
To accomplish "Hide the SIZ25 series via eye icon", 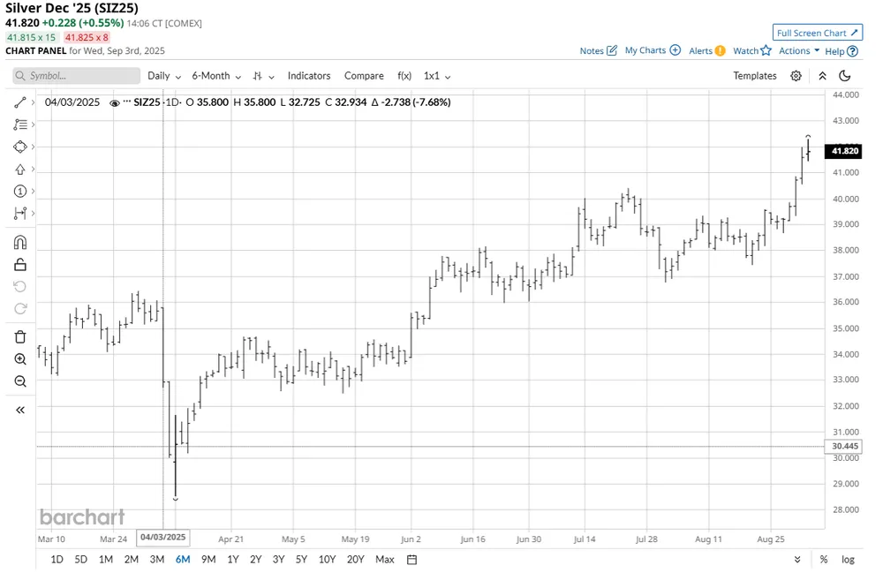I will 115,102.
